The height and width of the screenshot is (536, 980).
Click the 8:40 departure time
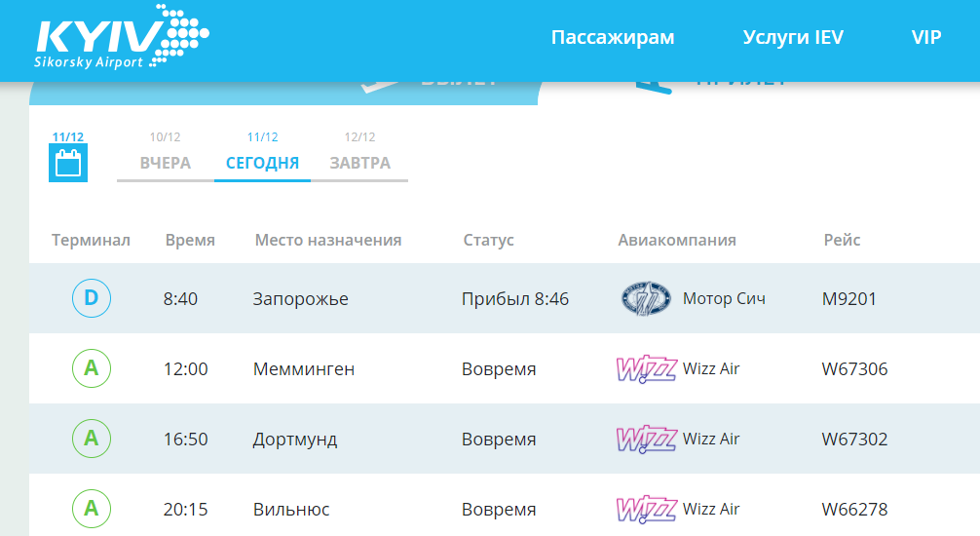tap(180, 299)
